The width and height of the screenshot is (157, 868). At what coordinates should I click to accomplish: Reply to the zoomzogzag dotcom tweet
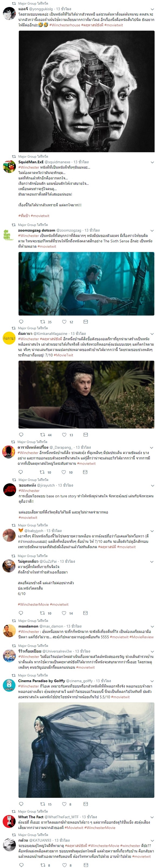click(21, 321)
